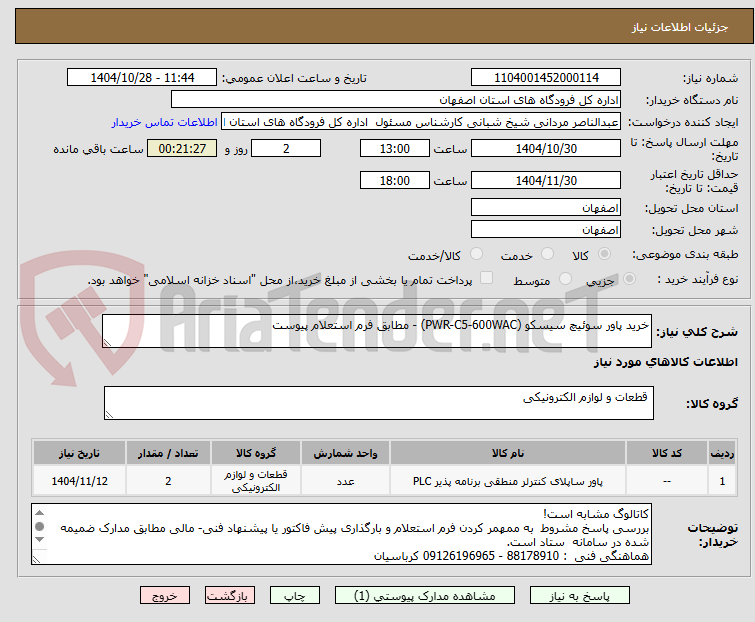
Task: Click the buyer notes text کاتالوگ مشابه است
Action: click(x=596, y=514)
